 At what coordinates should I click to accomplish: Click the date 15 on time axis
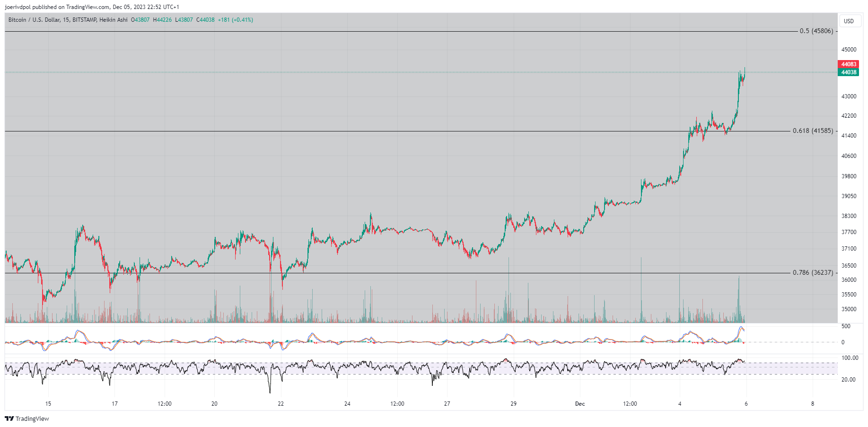point(48,404)
